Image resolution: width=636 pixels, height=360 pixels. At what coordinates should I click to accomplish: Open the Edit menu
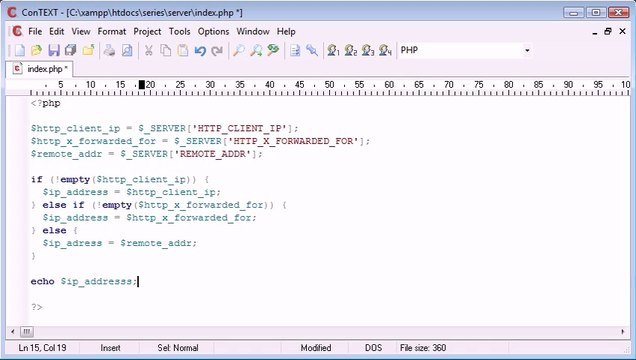tap(56, 31)
